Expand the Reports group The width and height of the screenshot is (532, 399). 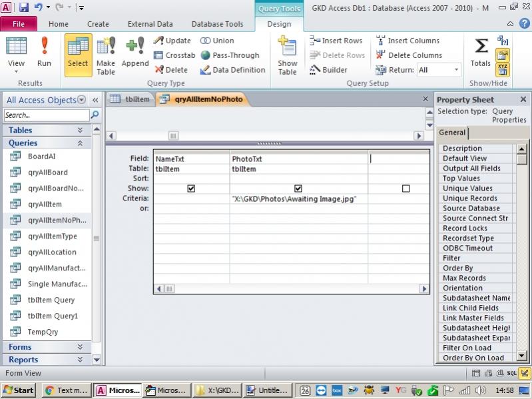[80, 360]
